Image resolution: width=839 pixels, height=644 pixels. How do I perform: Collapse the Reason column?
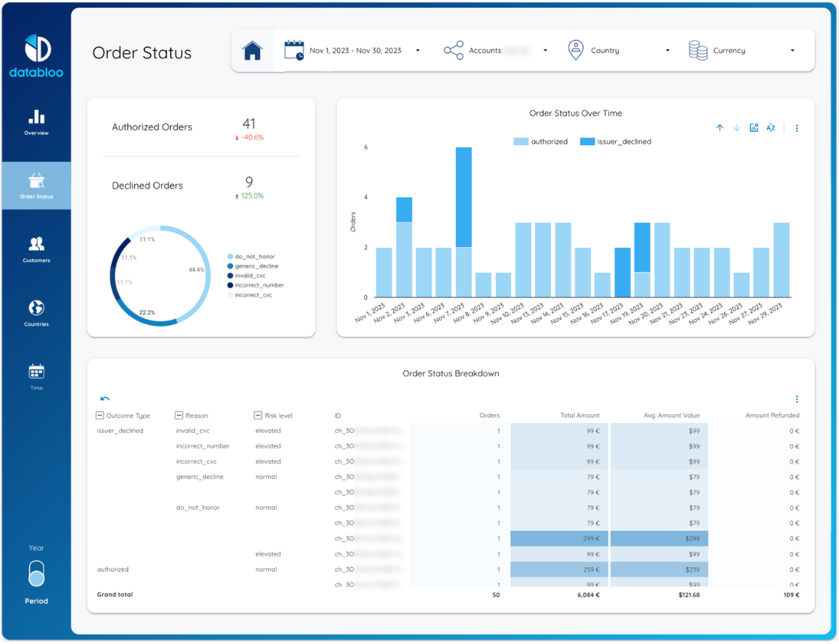tap(179, 416)
